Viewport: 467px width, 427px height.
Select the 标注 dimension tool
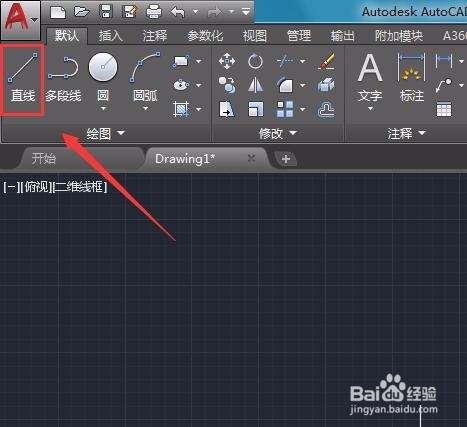tap(411, 77)
